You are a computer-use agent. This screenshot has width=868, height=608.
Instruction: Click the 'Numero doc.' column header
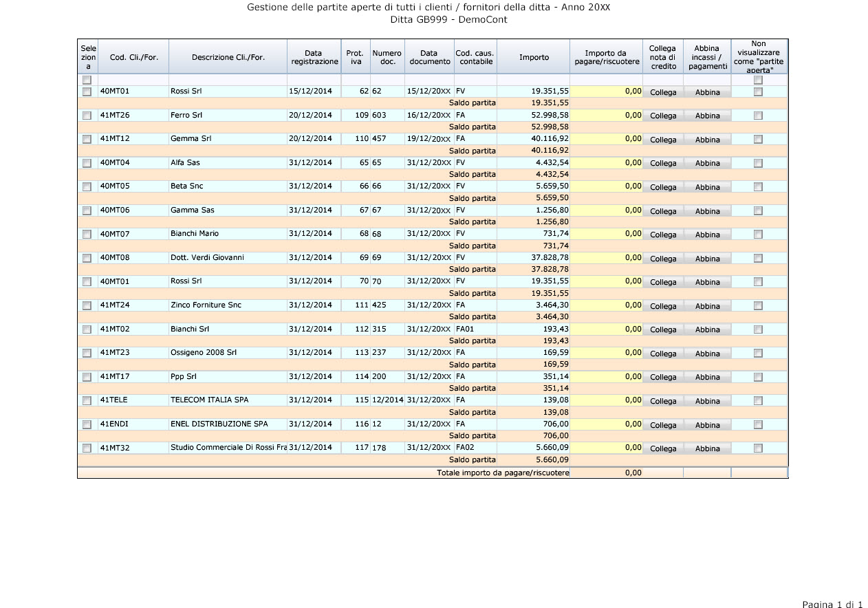pyautogui.click(x=387, y=57)
